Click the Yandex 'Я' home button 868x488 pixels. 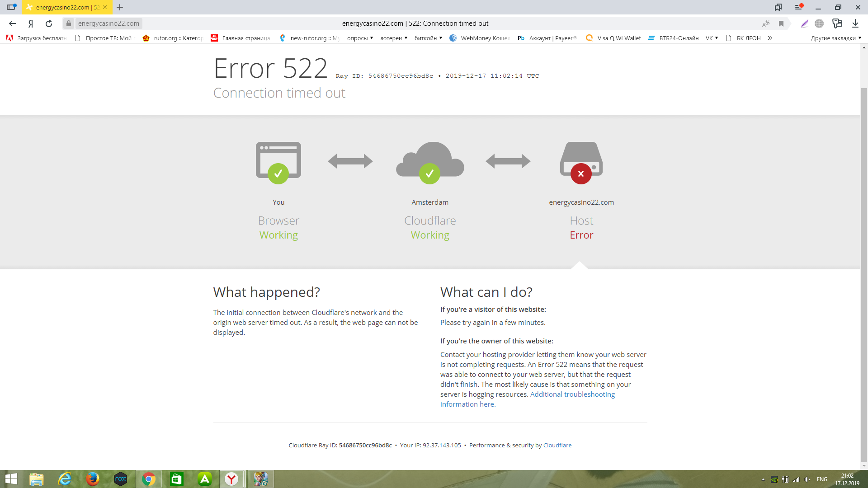click(31, 23)
